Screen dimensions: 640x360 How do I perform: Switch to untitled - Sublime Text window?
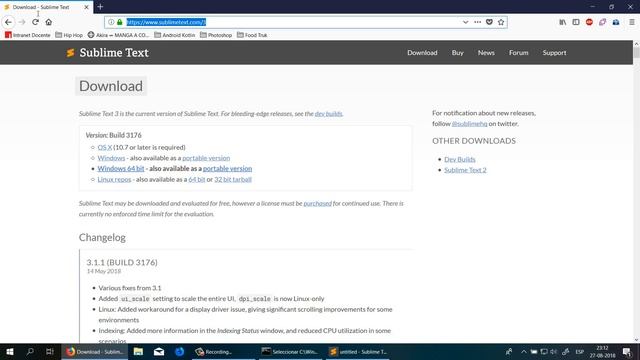click(358, 351)
